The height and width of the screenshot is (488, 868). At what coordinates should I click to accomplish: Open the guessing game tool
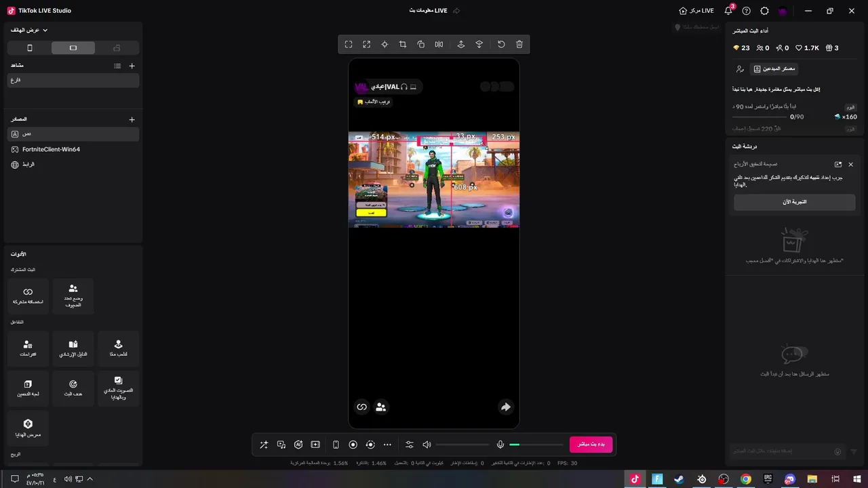(x=28, y=388)
